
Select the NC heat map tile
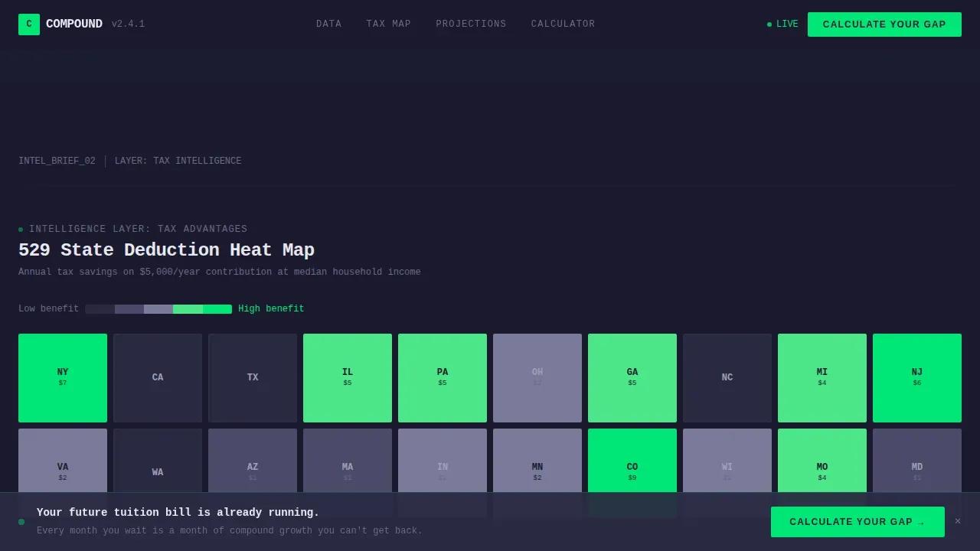(727, 378)
